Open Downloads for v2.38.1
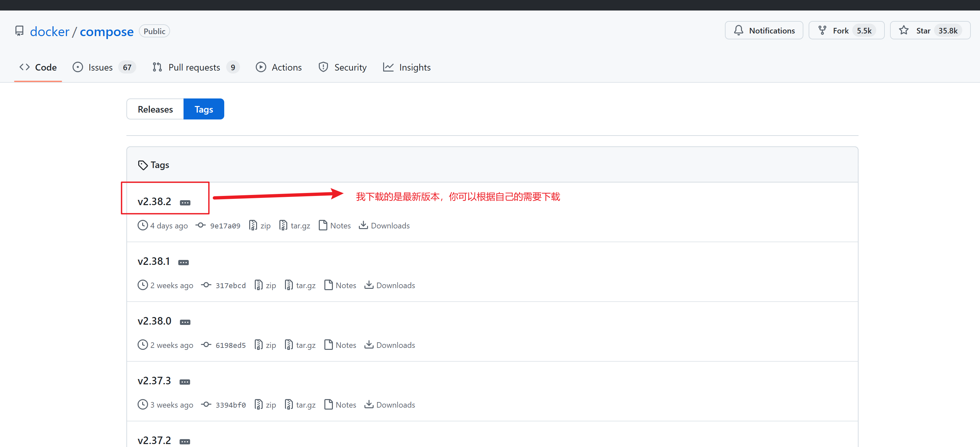980x447 pixels. coord(390,285)
